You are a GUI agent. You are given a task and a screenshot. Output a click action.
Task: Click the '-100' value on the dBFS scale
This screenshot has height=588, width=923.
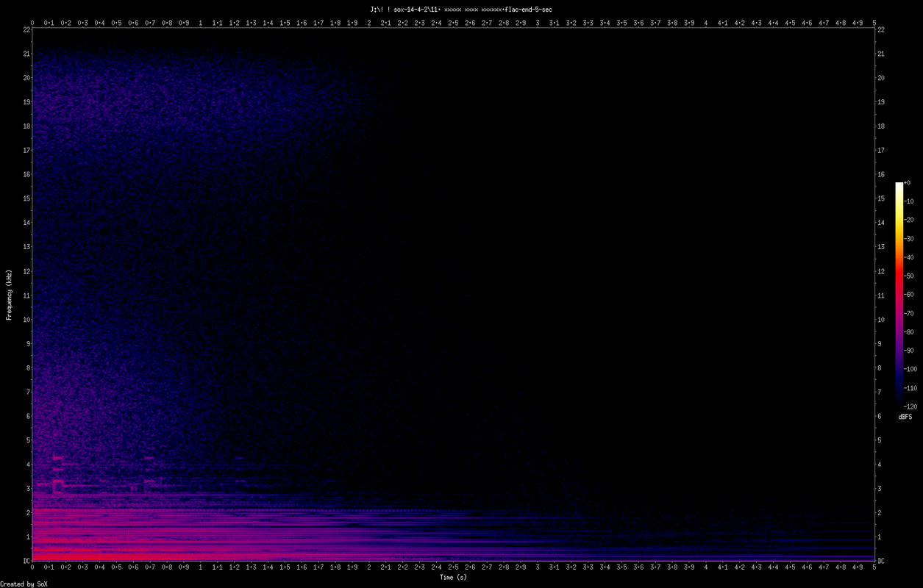[910, 369]
